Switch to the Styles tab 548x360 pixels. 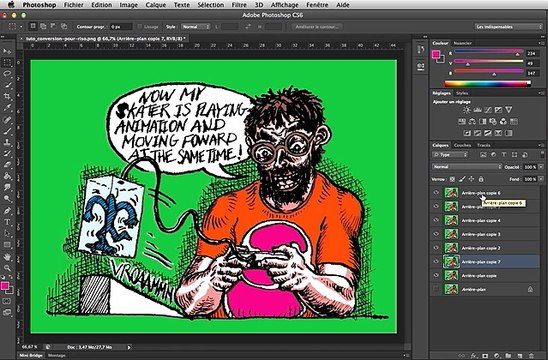(462, 93)
